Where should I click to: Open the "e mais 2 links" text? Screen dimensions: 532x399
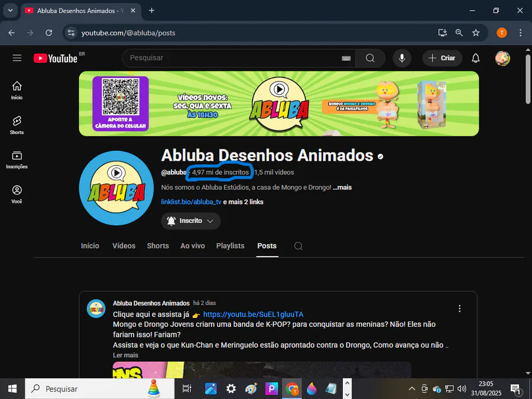pyautogui.click(x=243, y=202)
